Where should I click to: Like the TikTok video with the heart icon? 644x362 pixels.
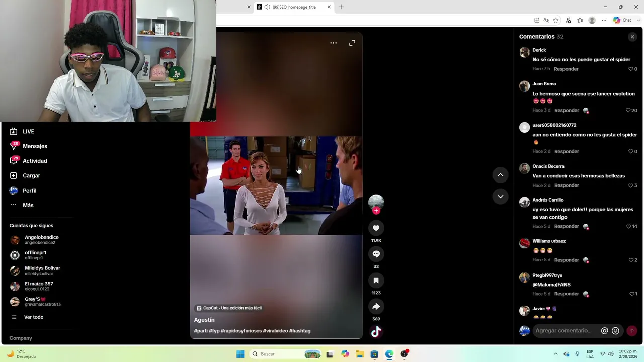point(376,228)
